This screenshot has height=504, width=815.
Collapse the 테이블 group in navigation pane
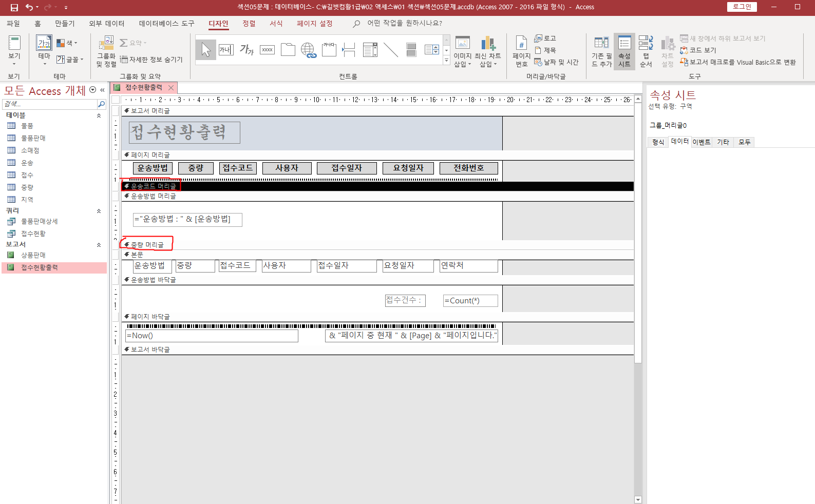coord(99,115)
